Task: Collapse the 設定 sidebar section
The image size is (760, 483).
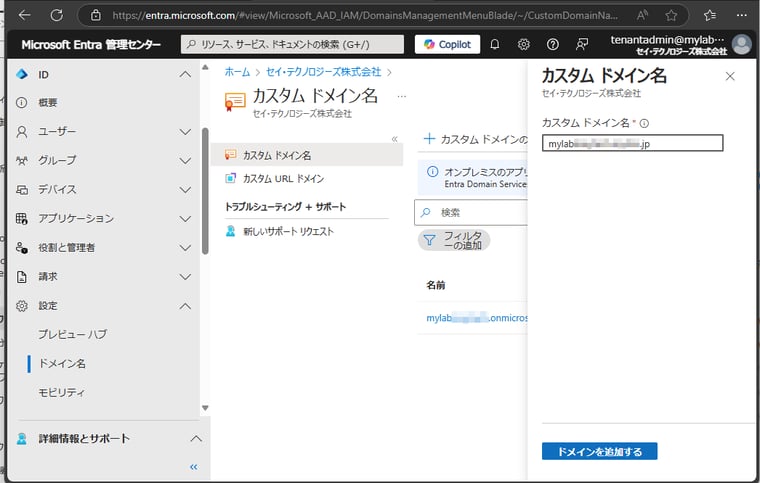Action: (185, 306)
